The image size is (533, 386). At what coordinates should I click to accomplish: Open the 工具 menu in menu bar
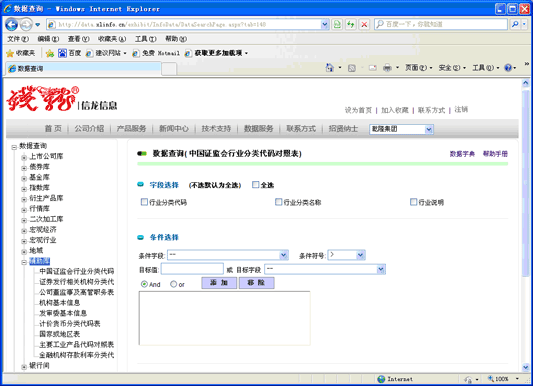(x=146, y=39)
